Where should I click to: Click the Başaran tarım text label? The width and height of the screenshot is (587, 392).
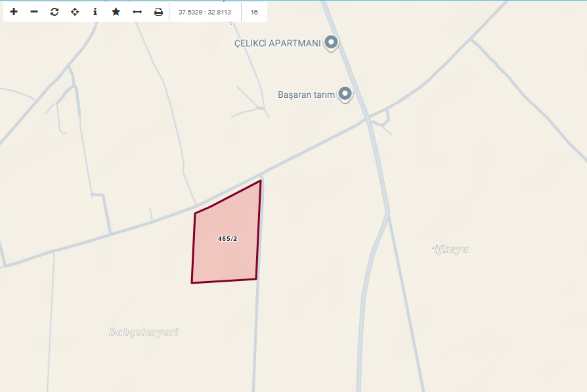click(x=306, y=95)
